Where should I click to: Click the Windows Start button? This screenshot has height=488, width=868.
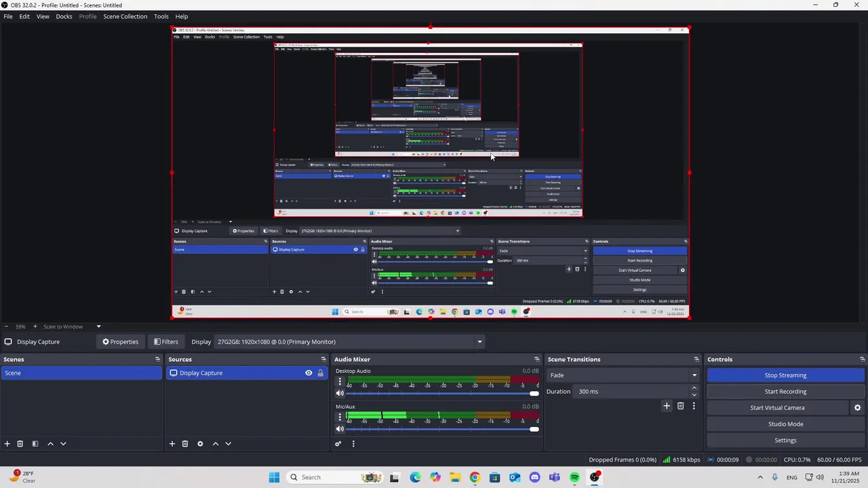pyautogui.click(x=274, y=477)
